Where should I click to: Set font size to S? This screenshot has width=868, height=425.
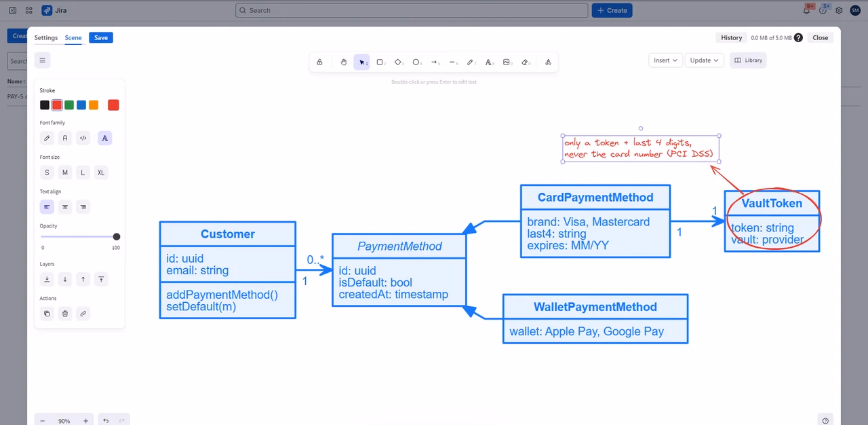click(x=47, y=172)
